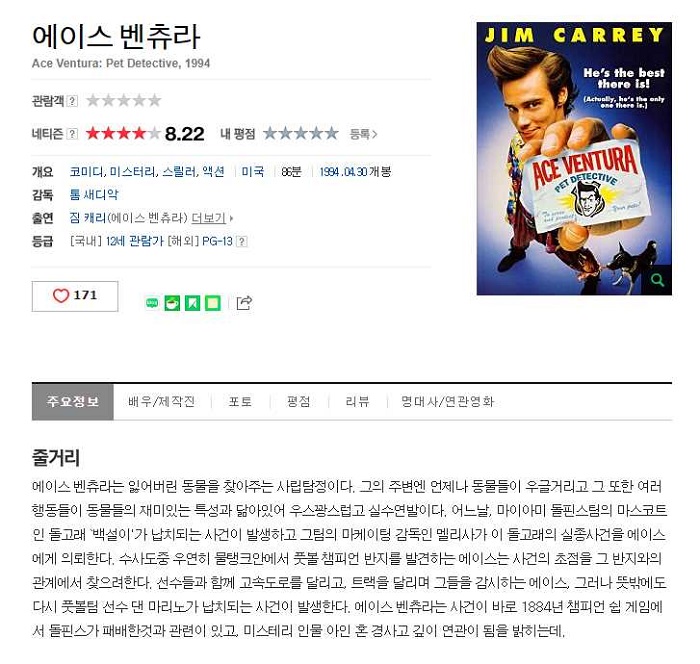Screen dimensions: 700x664
Task: Open the help icon beside 네티즌
Action: click(72, 134)
